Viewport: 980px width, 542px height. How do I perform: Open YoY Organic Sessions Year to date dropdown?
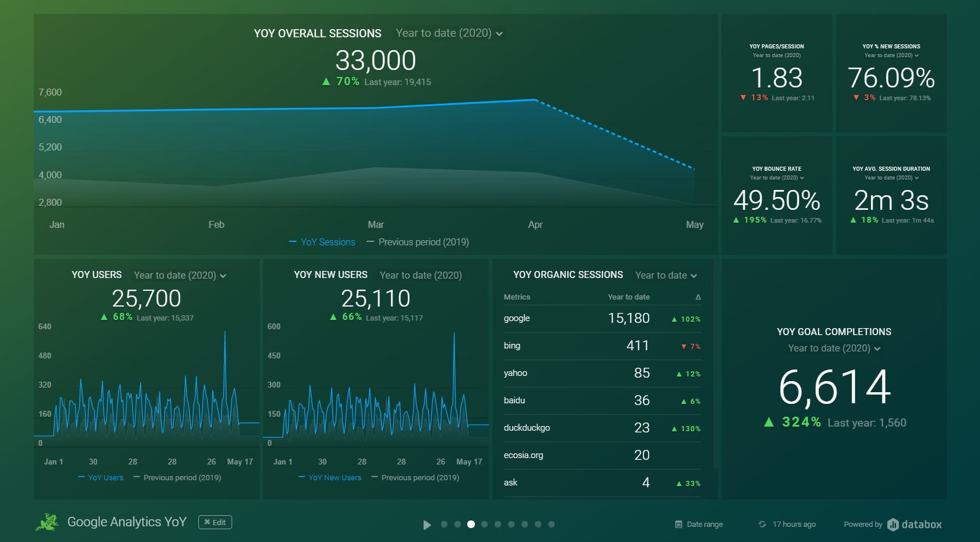(x=666, y=276)
